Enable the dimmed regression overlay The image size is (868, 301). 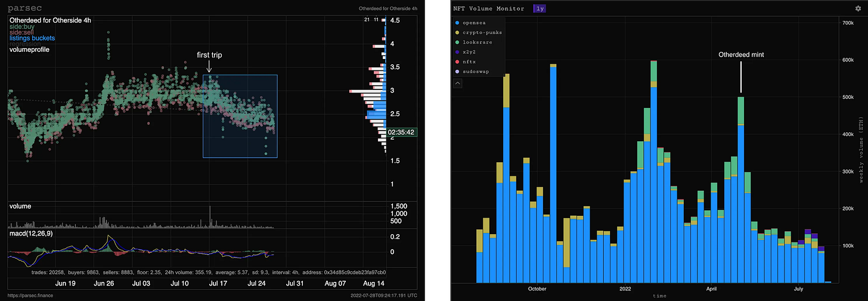click(x=25, y=44)
